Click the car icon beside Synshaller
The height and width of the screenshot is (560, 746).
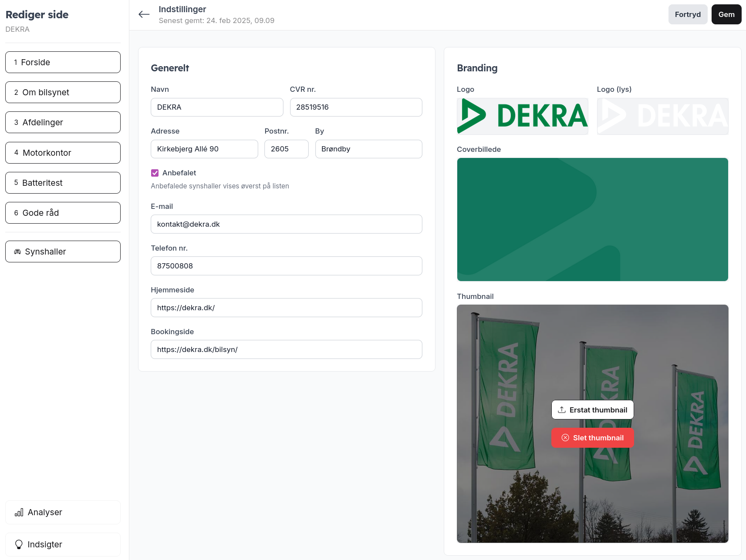[17, 251]
